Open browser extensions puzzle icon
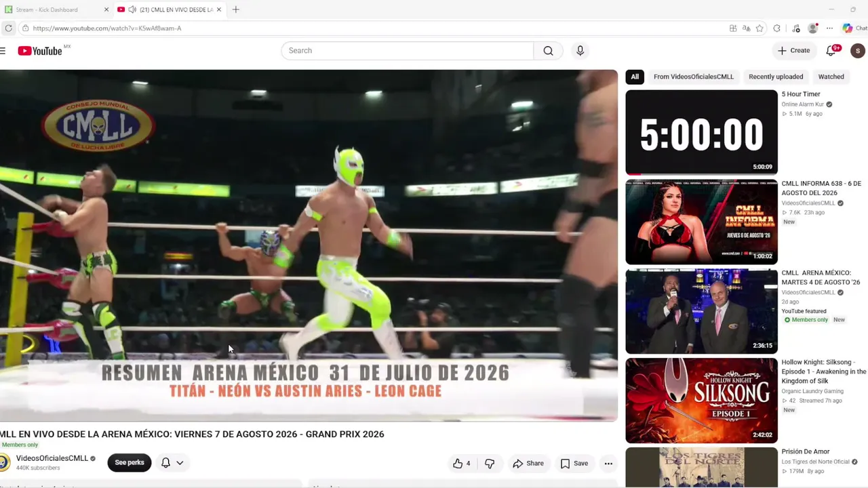The height and width of the screenshot is (488, 868). 776,28
